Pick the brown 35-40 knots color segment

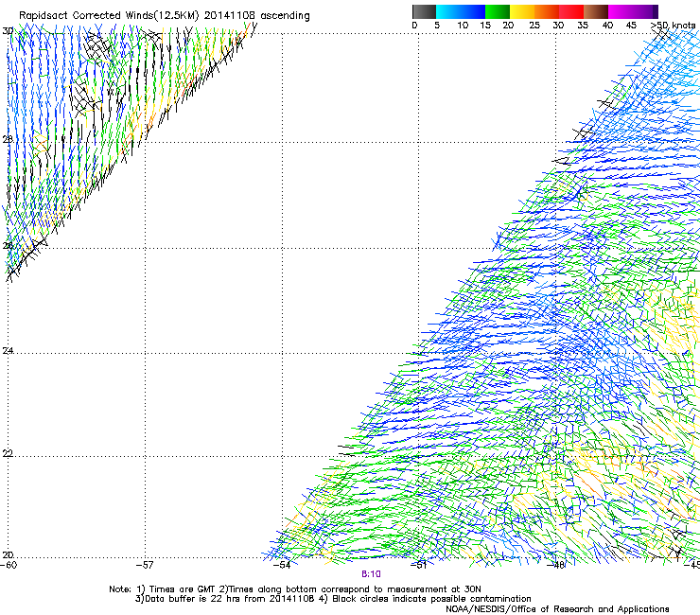pyautogui.click(x=596, y=11)
